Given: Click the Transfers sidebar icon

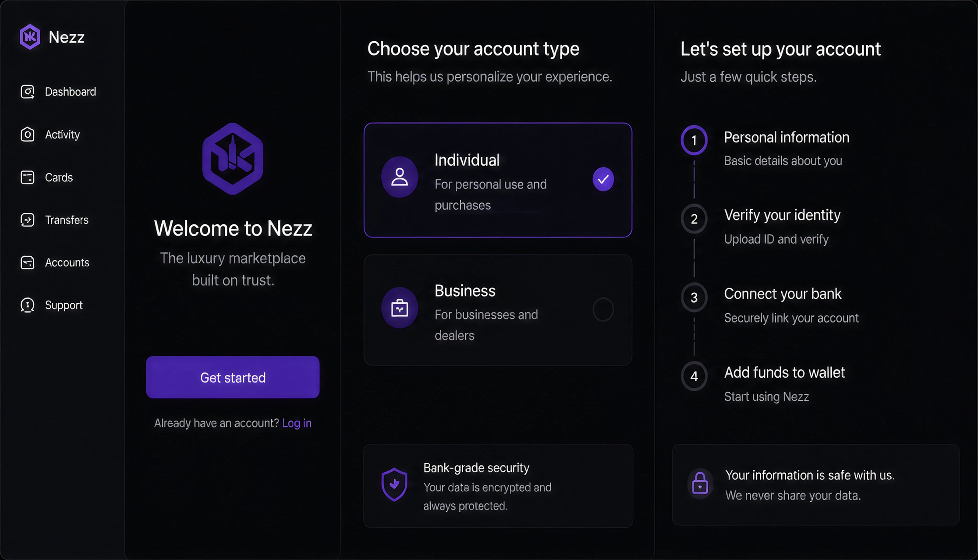Looking at the screenshot, I should tap(28, 220).
